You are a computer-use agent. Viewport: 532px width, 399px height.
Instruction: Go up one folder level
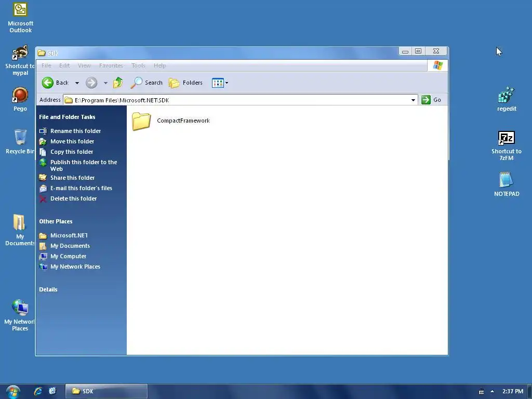[118, 83]
